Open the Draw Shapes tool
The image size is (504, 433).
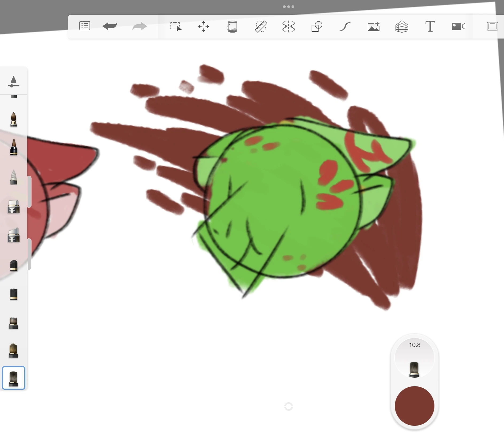[x=317, y=26]
